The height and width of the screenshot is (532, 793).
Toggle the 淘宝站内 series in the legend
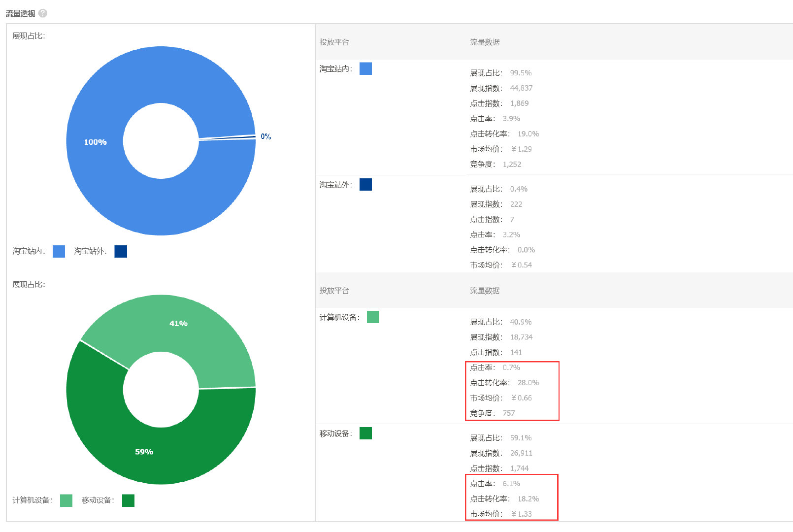click(x=58, y=251)
